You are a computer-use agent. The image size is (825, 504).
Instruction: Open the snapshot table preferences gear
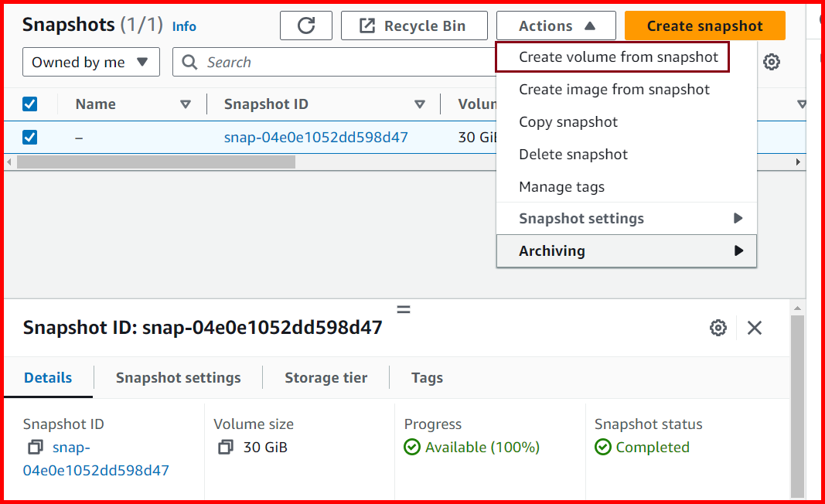click(772, 62)
